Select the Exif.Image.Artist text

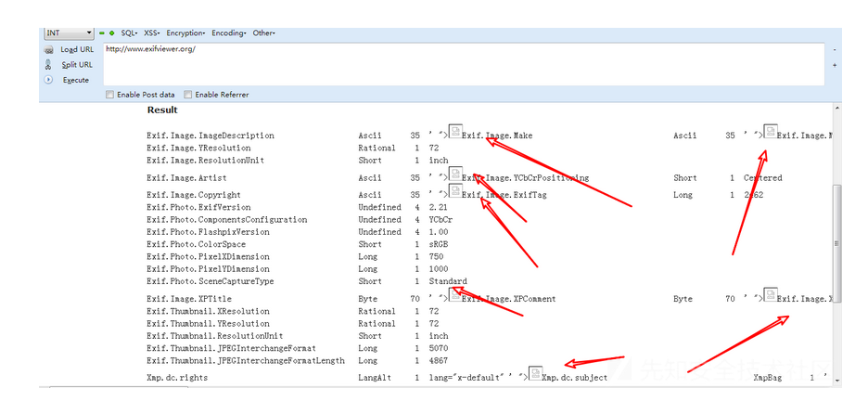pos(186,178)
